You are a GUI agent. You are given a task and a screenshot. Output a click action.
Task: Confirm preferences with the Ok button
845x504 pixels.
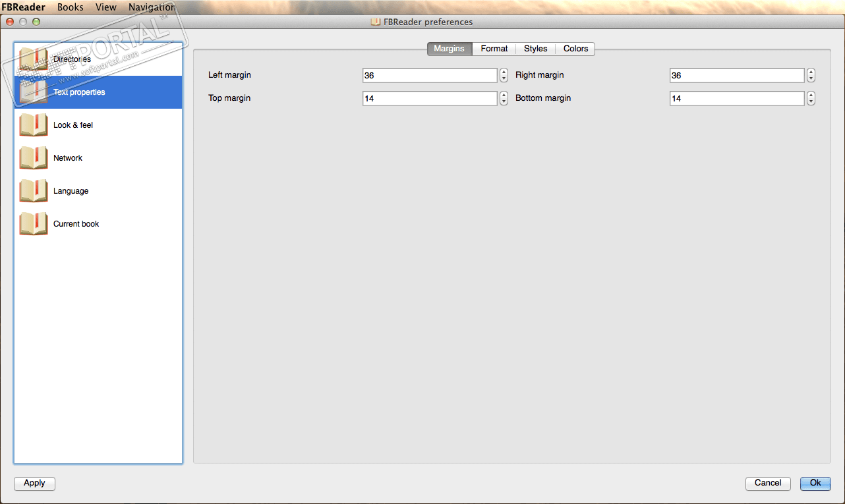point(815,484)
